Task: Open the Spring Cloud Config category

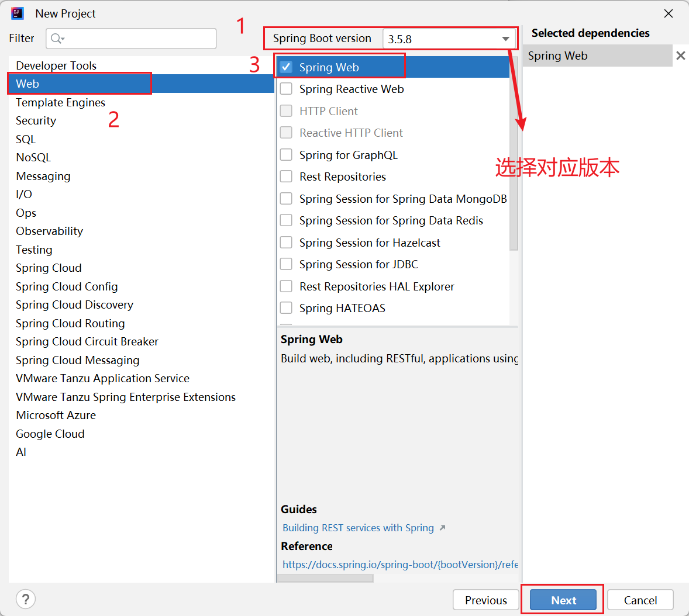Action: coord(142,286)
